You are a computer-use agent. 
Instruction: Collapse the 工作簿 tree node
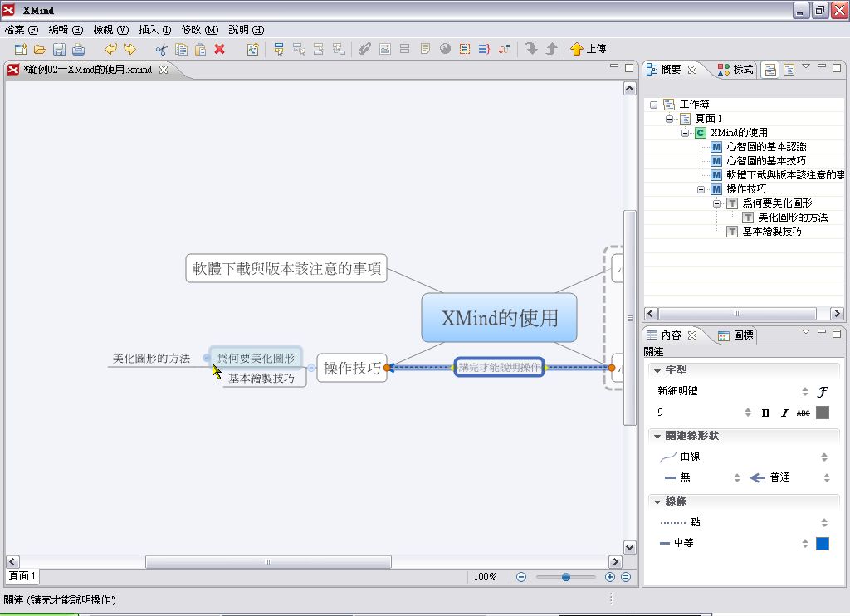(x=654, y=105)
